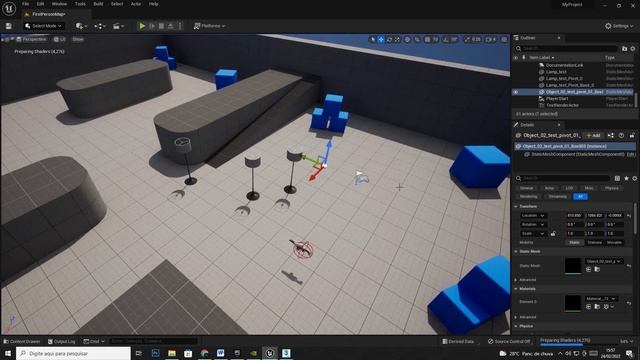This screenshot has width=640, height=360.
Task: Select the viewport Select objects cursor tool
Action: pyautogui.click(x=372, y=39)
